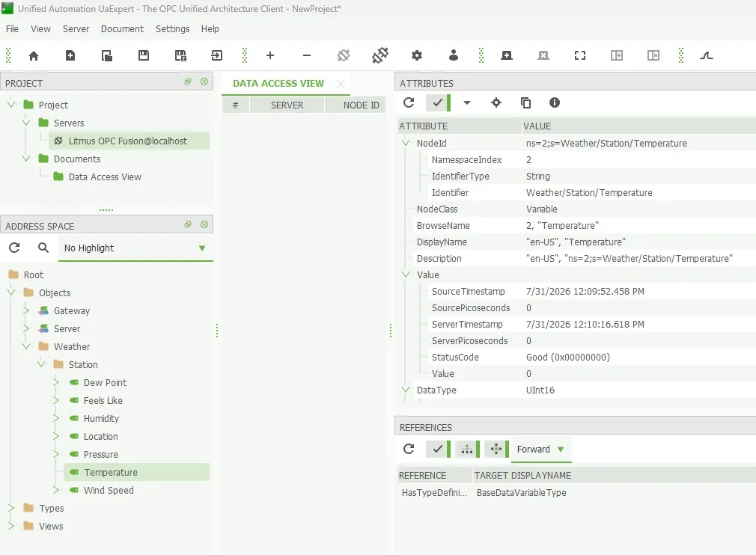
Task: Click the magnifier search icon in Address Space
Action: click(43, 248)
